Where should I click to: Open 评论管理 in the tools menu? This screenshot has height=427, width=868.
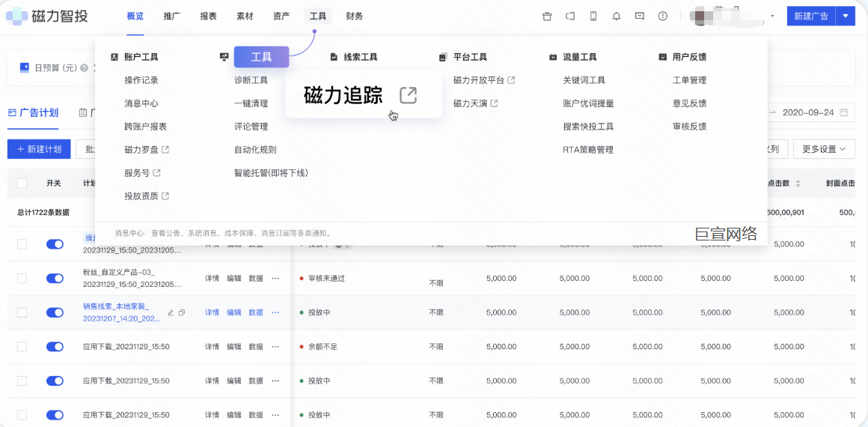pyautogui.click(x=251, y=127)
